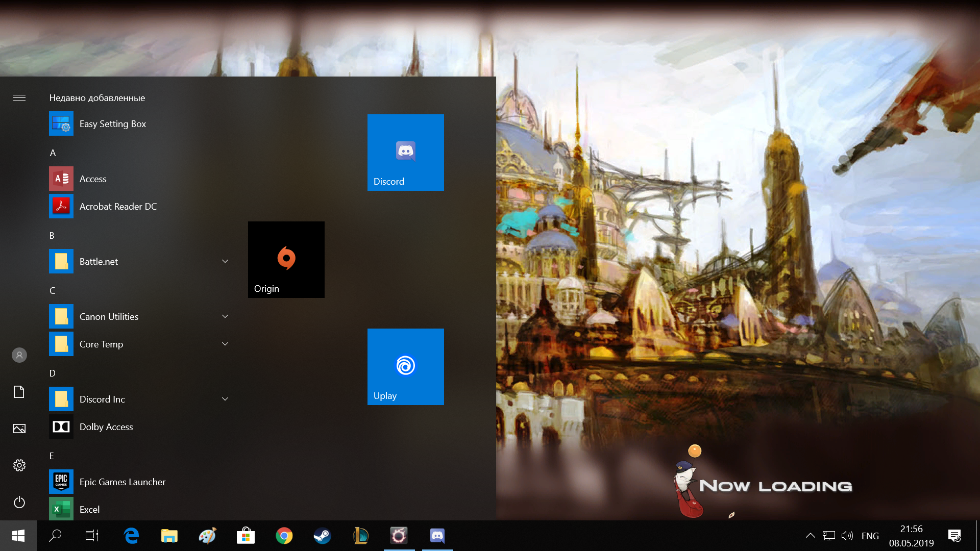Open the Discord tile in Start
This screenshot has height=551, width=980.
click(406, 153)
